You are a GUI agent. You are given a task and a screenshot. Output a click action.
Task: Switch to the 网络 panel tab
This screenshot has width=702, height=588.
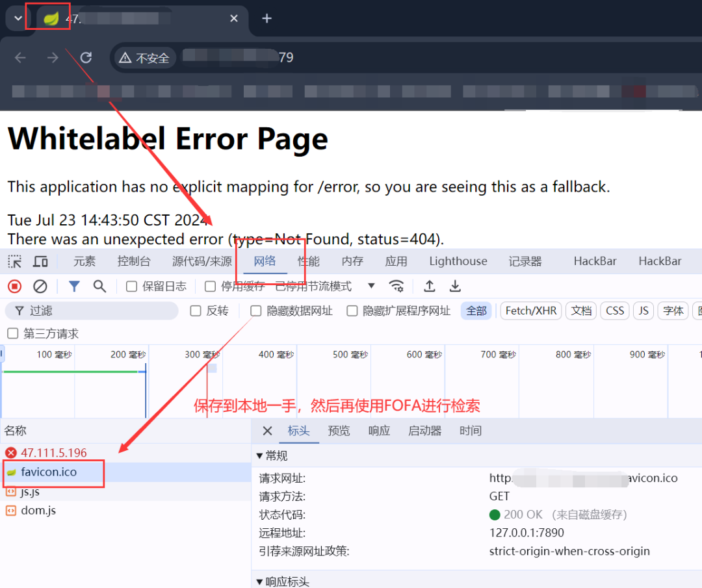[265, 261]
